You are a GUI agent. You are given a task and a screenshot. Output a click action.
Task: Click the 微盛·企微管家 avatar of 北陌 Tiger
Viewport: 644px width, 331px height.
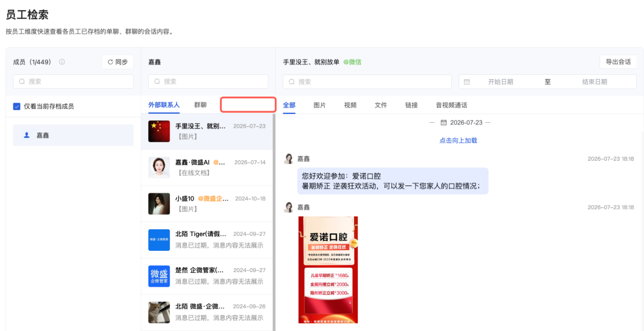point(159,240)
